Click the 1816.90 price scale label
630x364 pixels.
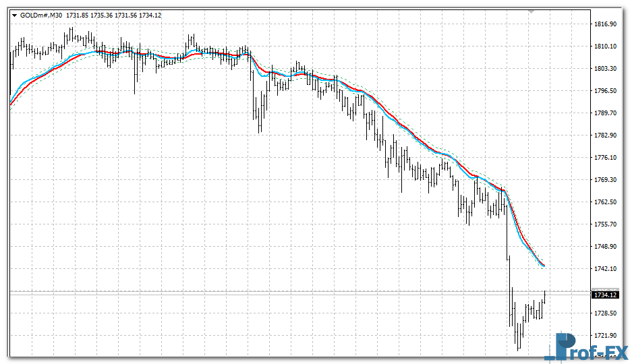coord(605,24)
